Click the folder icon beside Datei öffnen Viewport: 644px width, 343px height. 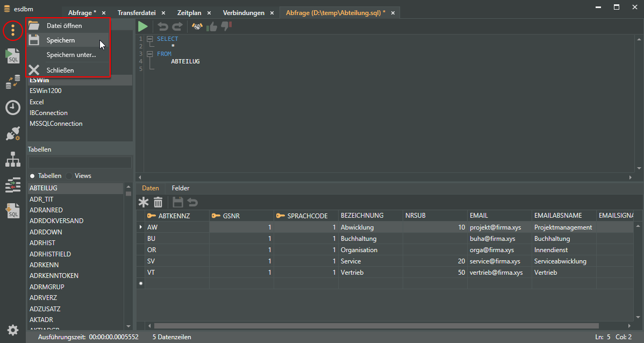34,25
